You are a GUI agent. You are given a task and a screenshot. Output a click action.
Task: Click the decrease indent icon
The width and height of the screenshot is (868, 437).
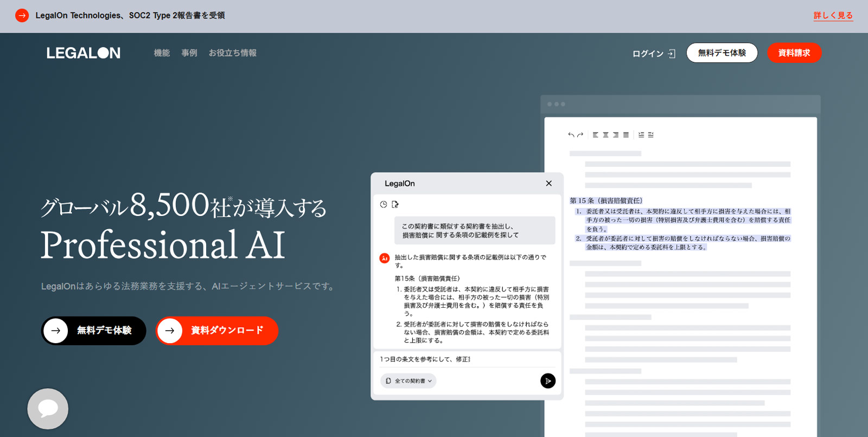(651, 135)
